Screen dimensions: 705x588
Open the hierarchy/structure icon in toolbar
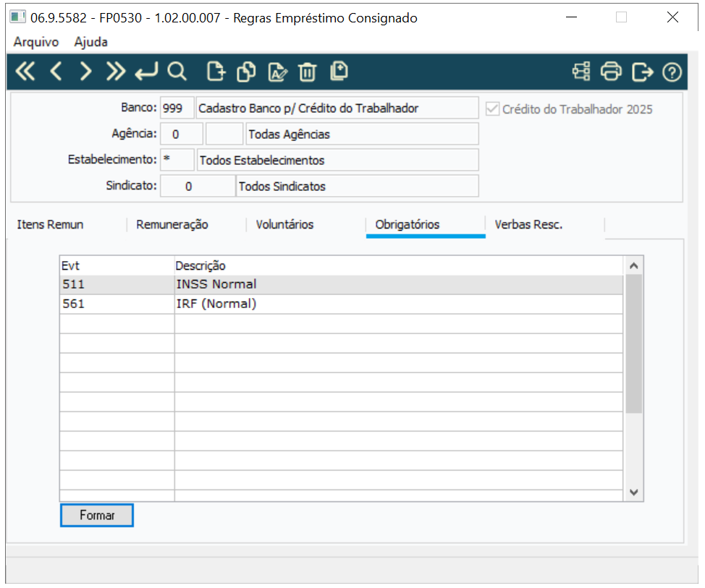(x=581, y=72)
